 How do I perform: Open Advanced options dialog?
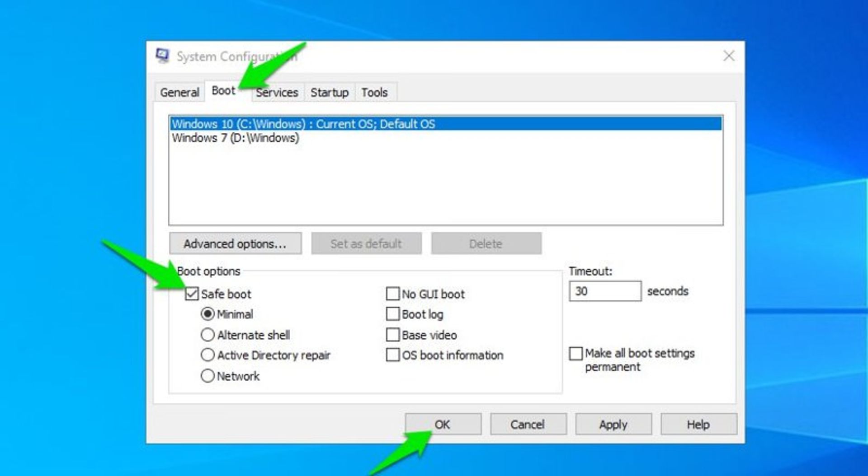point(235,244)
